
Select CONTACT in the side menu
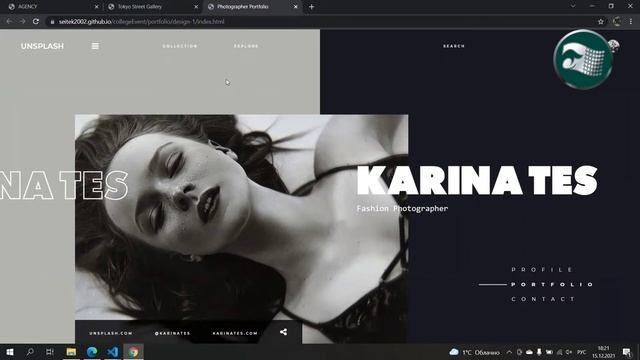coord(543,299)
